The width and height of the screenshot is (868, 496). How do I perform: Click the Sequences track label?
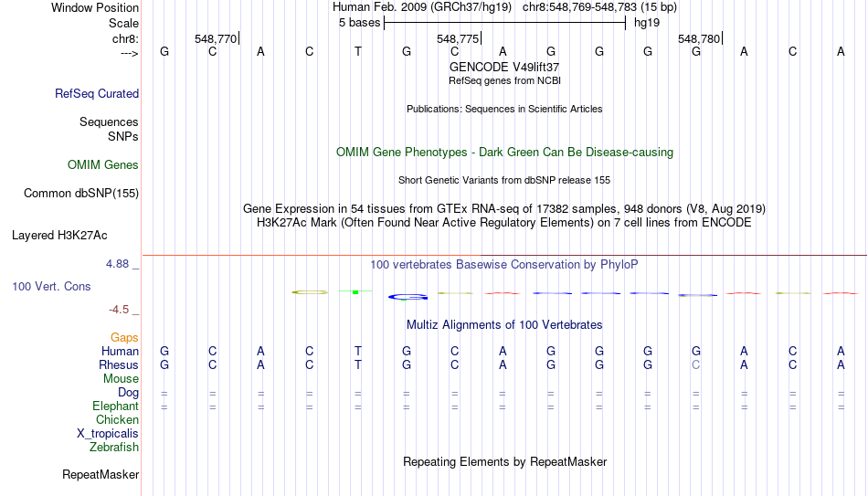coord(109,121)
